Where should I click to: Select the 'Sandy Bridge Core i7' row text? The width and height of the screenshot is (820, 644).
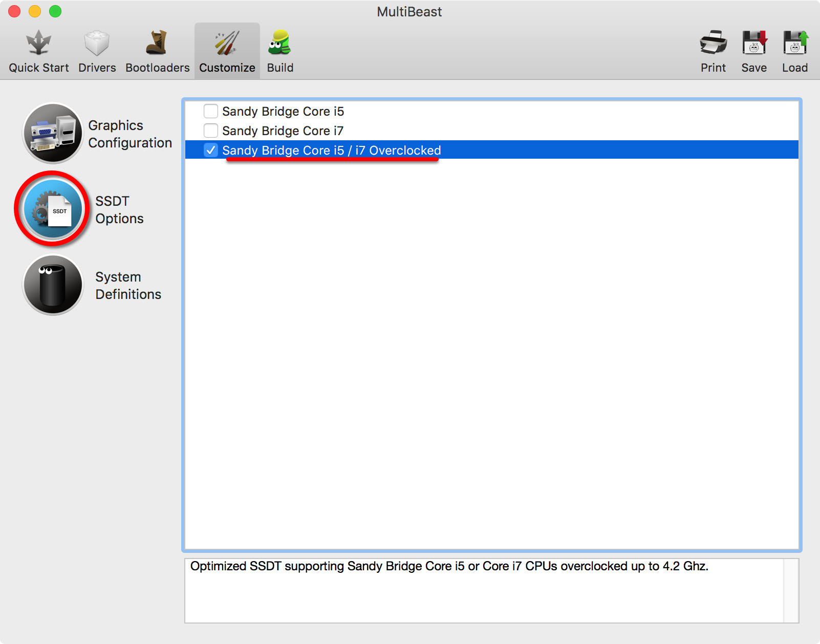pos(283,131)
